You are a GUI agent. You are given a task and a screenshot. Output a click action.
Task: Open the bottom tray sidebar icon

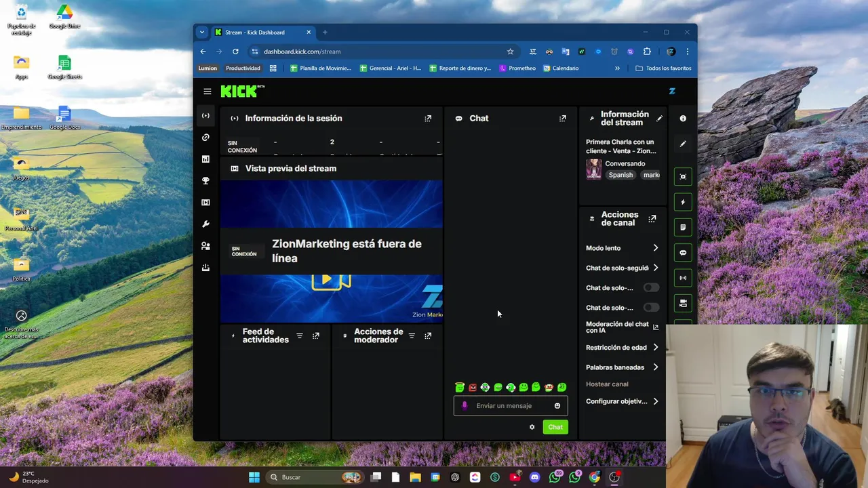205,268
